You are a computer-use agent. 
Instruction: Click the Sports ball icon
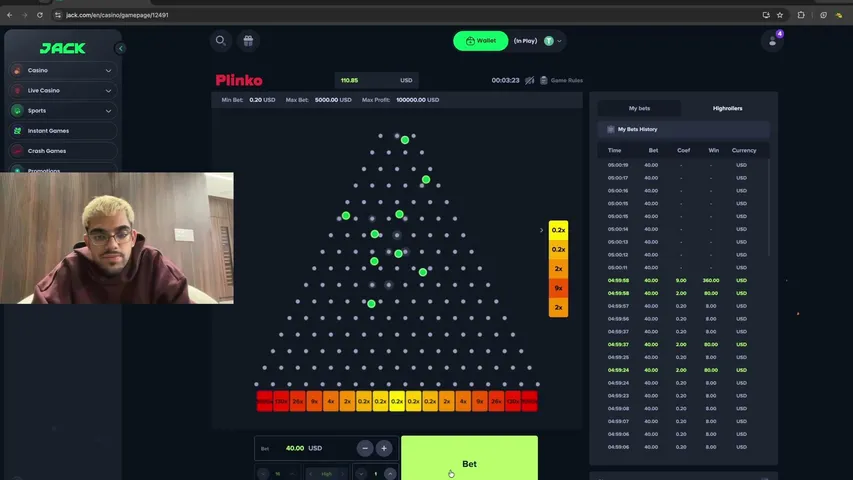pos(17,110)
